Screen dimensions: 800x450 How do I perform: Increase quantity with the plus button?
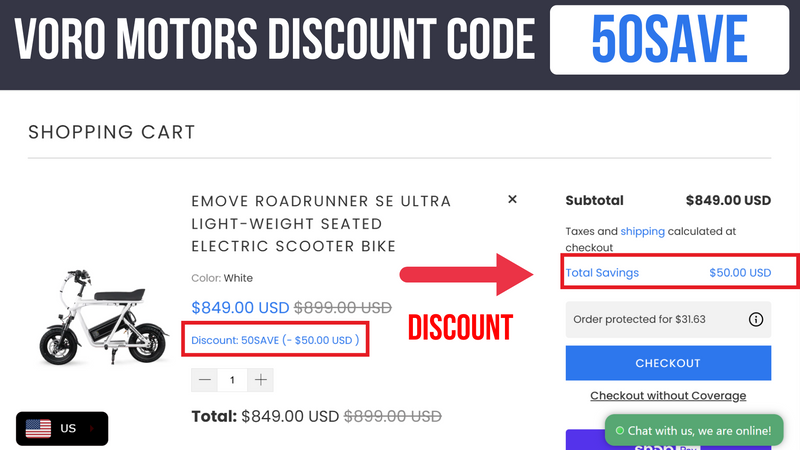pyautogui.click(x=260, y=380)
